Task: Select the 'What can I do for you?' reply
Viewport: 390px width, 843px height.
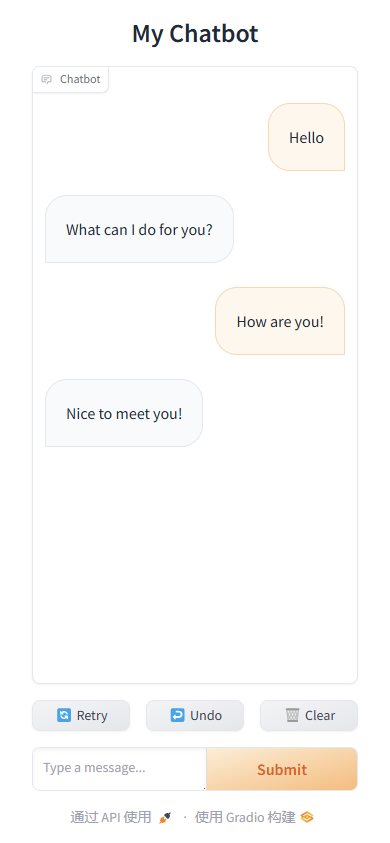Action: (139, 229)
